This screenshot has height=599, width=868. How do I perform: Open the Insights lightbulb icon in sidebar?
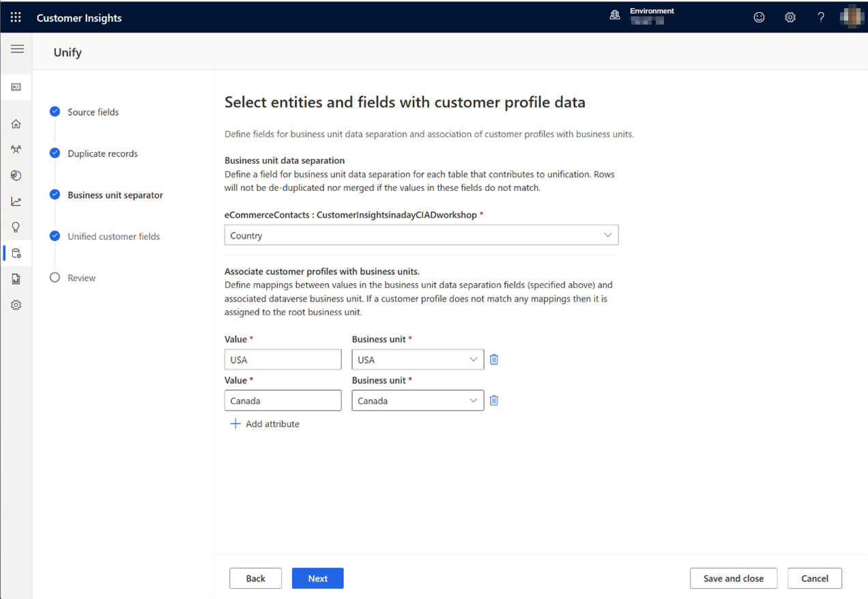tap(16, 227)
